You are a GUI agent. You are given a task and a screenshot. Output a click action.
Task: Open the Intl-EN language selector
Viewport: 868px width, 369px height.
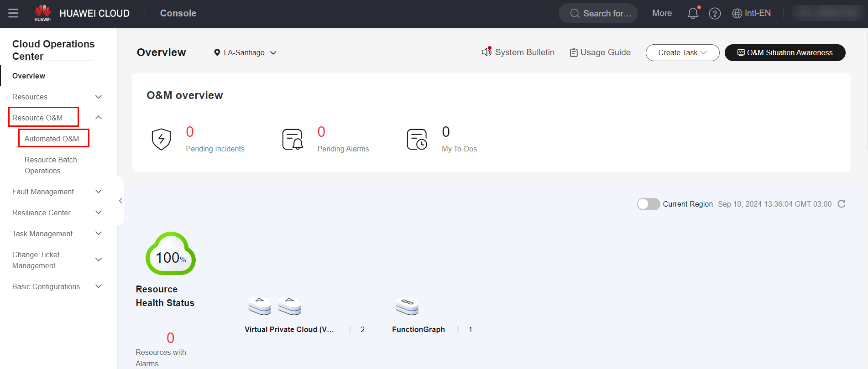[x=751, y=13]
